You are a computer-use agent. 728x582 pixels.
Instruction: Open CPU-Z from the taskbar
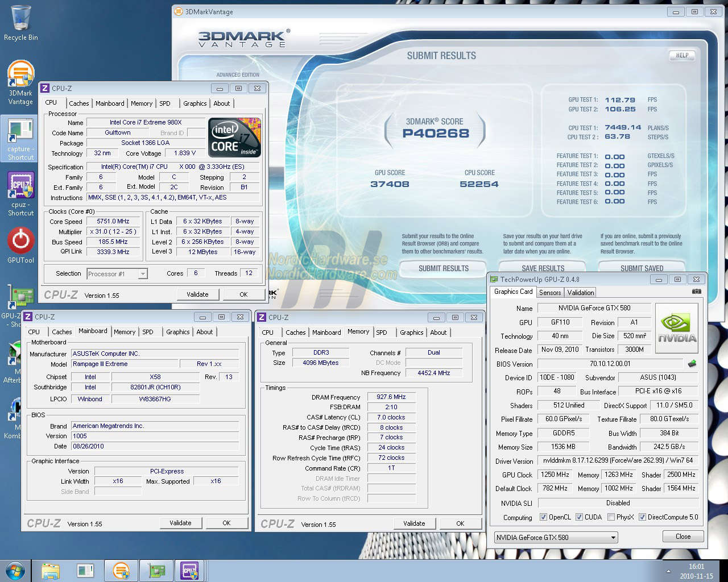(x=191, y=571)
